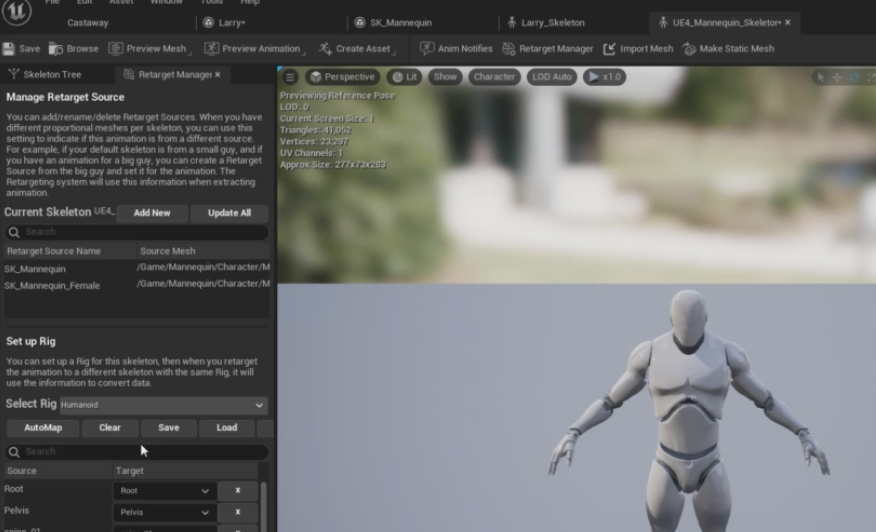The image size is (876, 532).
Task: Open the Preview Animation dropdown
Action: click(254, 49)
